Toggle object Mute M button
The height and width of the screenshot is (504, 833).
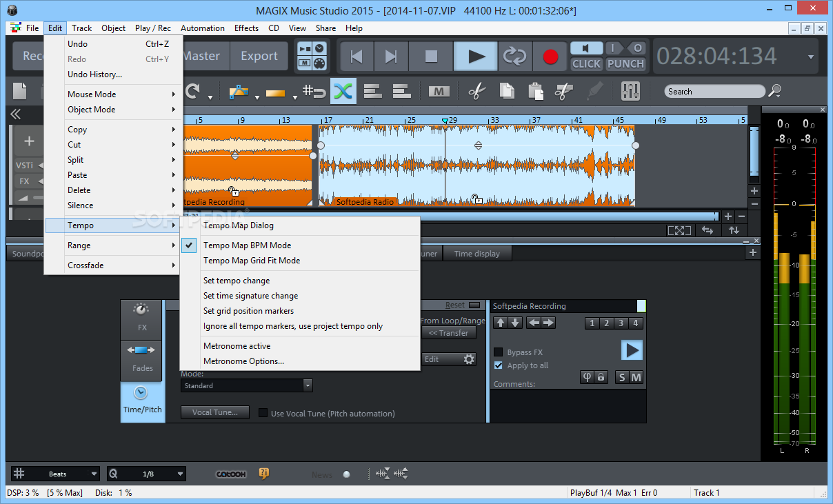pos(636,377)
